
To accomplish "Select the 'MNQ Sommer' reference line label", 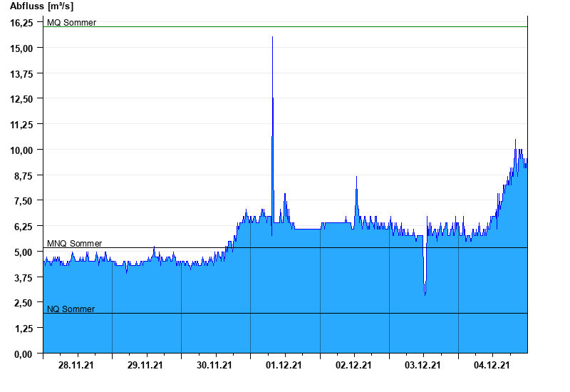I will [x=74, y=244].
